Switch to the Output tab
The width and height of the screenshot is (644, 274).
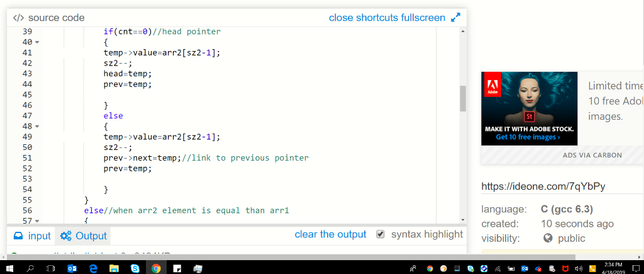[84, 236]
